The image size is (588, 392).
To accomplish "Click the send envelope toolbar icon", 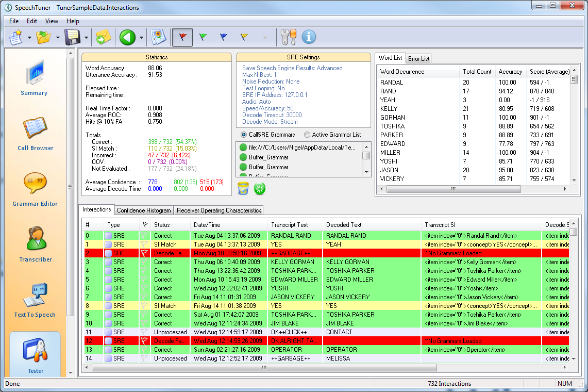I will tap(103, 38).
